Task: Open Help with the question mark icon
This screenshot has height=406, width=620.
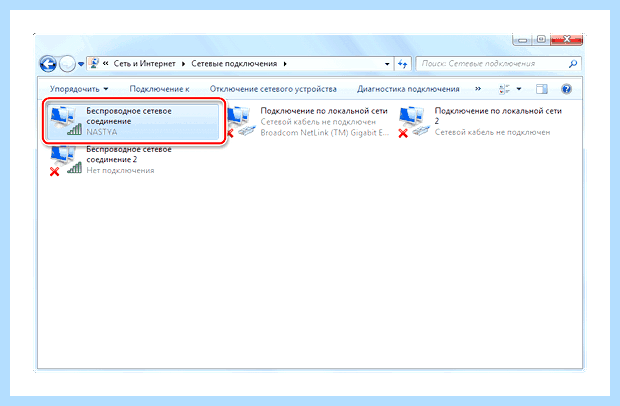Action: [566, 89]
